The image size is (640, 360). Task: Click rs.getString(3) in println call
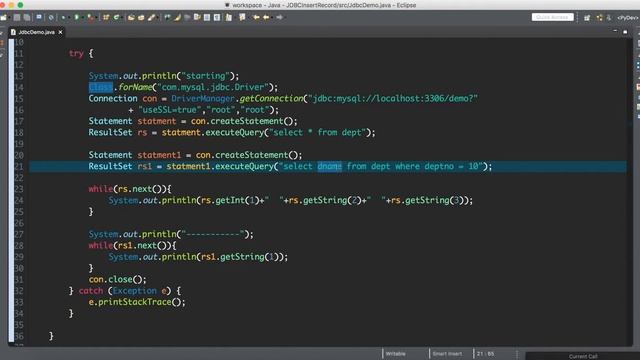pyautogui.click(x=427, y=200)
